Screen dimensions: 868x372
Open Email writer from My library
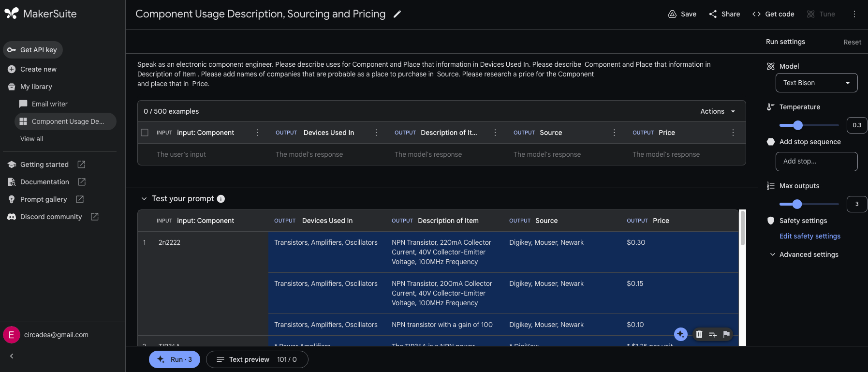(49, 104)
